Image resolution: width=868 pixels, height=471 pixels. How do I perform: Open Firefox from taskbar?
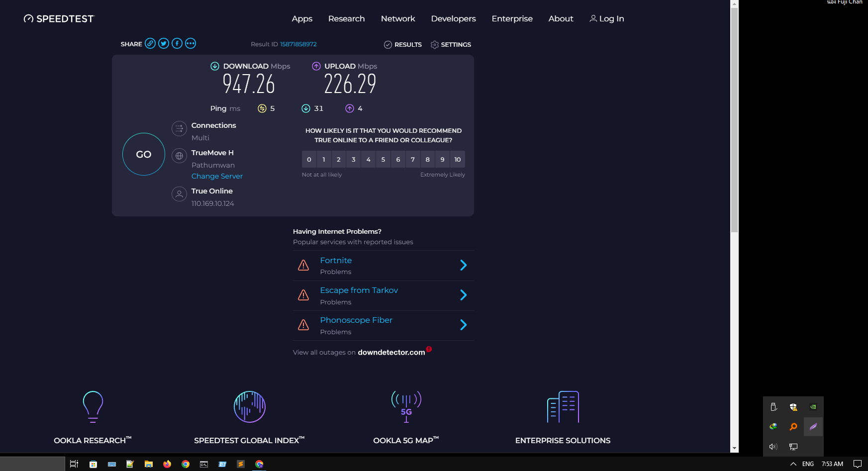(x=167, y=464)
